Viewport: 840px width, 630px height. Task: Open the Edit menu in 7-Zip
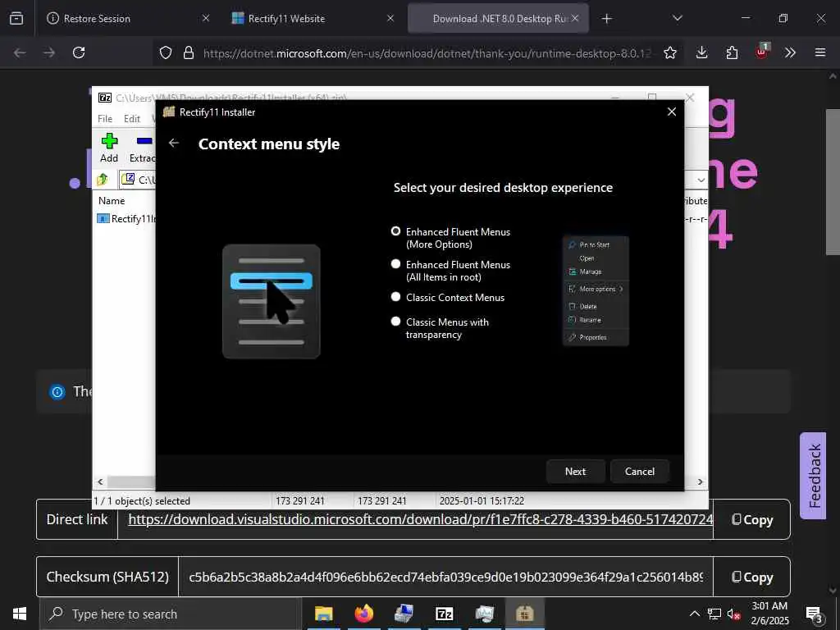tap(132, 119)
